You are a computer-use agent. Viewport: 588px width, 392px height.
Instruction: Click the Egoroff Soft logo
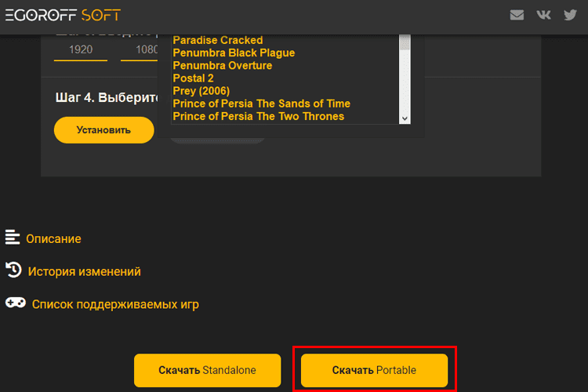(63, 16)
